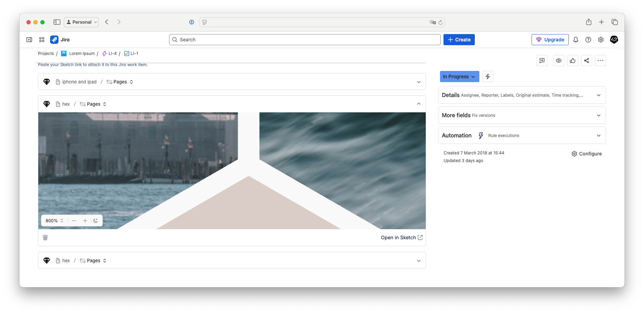Click the Sketch artboard preview image
Viewport: 644px width, 313px height.
click(x=232, y=170)
